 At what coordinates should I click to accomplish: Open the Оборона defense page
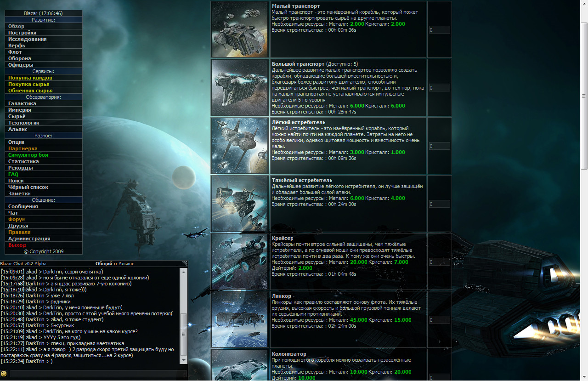pyautogui.click(x=20, y=58)
